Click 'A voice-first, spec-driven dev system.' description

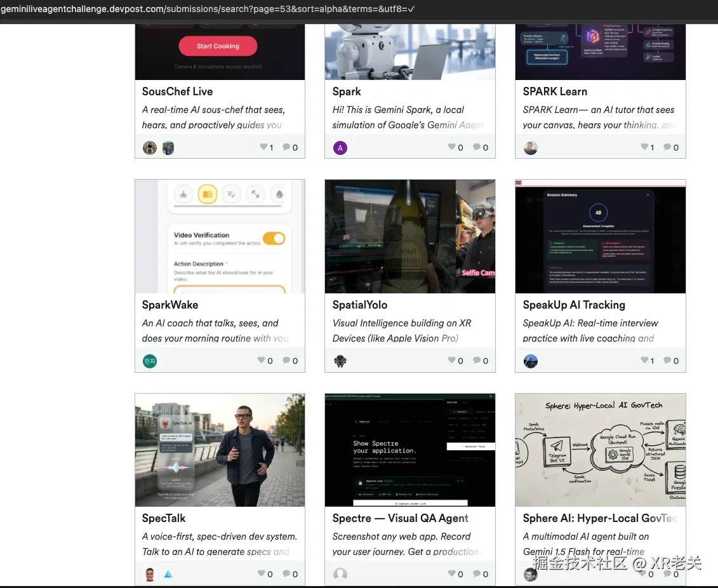(220, 537)
